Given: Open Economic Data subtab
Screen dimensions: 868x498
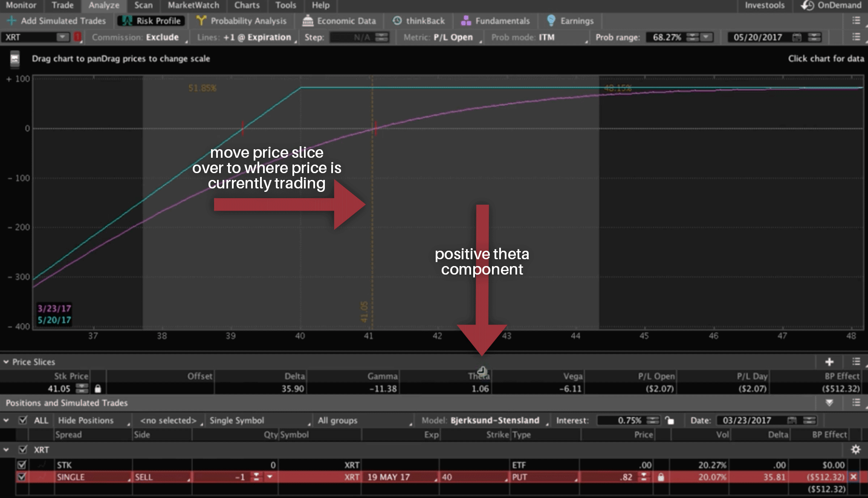Looking at the screenshot, I should pos(339,21).
